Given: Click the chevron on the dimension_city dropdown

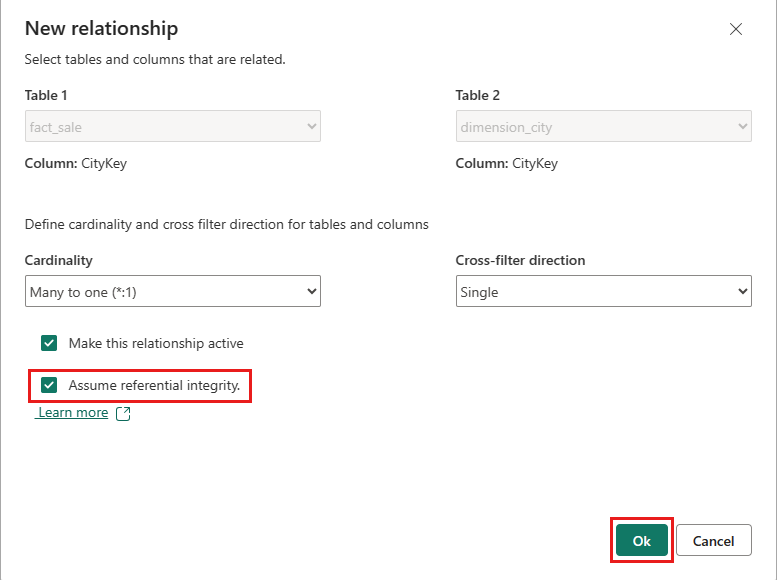Looking at the screenshot, I should click(x=742, y=127).
